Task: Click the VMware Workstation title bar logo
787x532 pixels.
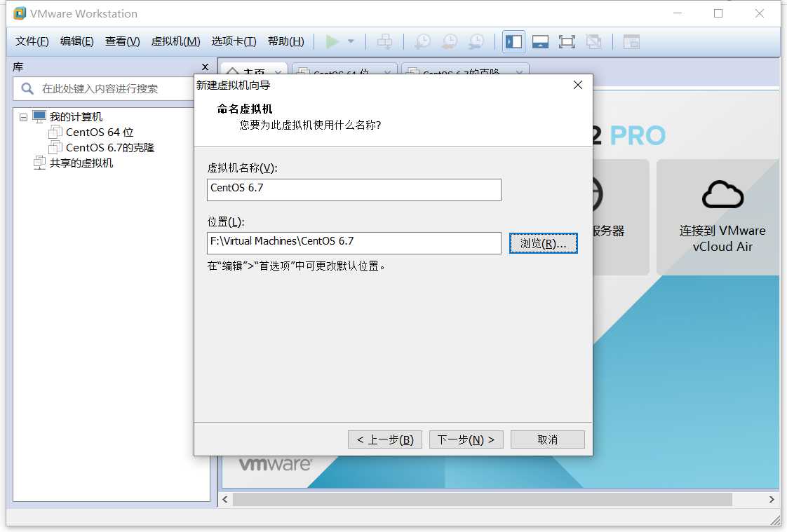Action: click(19, 13)
